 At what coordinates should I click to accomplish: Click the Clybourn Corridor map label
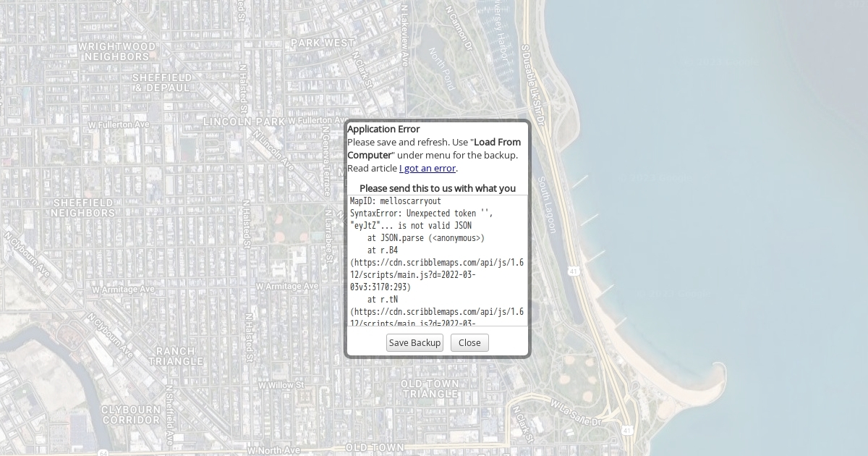(x=131, y=414)
